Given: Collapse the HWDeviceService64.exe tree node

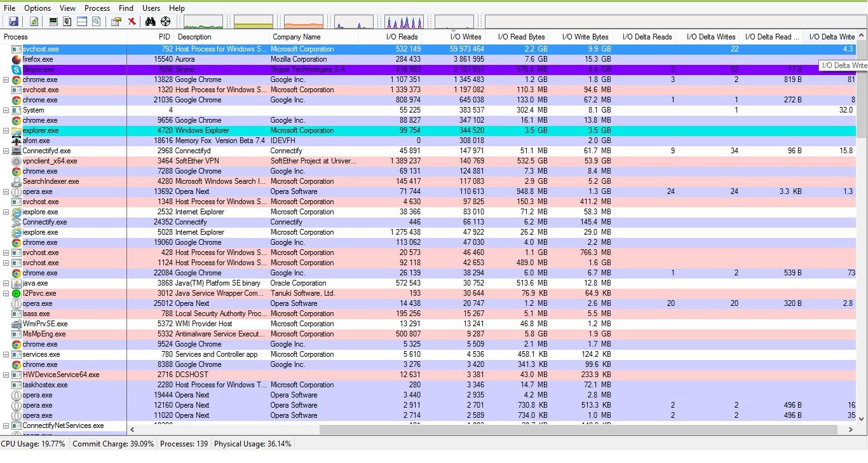Looking at the screenshot, I should [6, 375].
